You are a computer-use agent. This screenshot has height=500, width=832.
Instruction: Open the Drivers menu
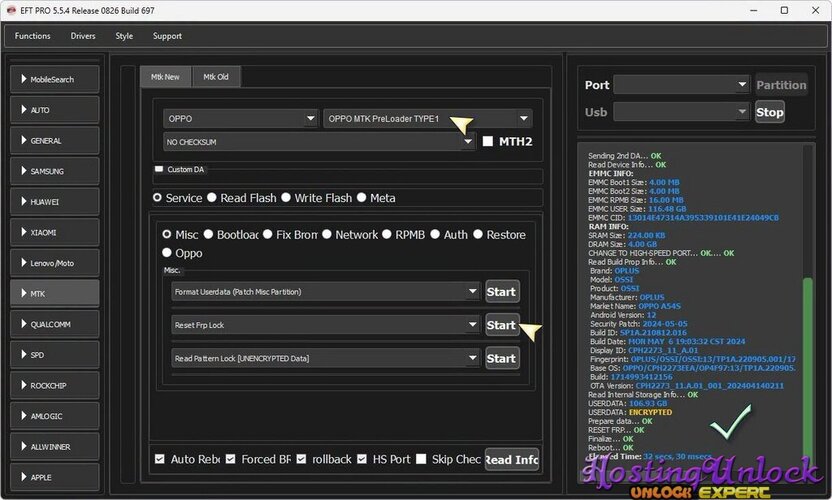pyautogui.click(x=83, y=36)
